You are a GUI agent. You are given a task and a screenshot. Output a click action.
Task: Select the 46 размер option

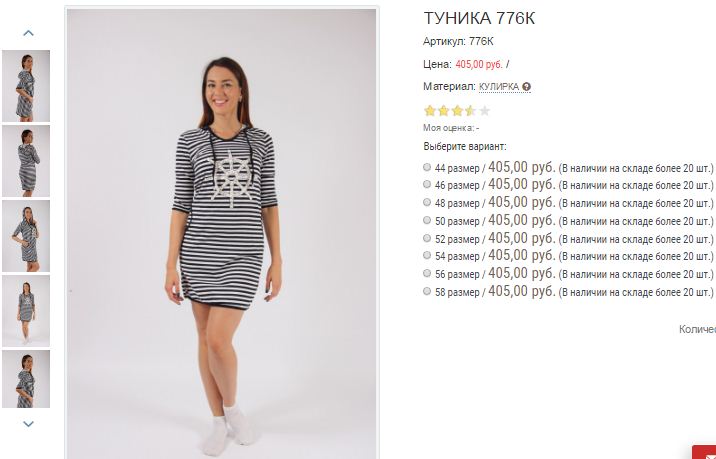[x=427, y=185]
